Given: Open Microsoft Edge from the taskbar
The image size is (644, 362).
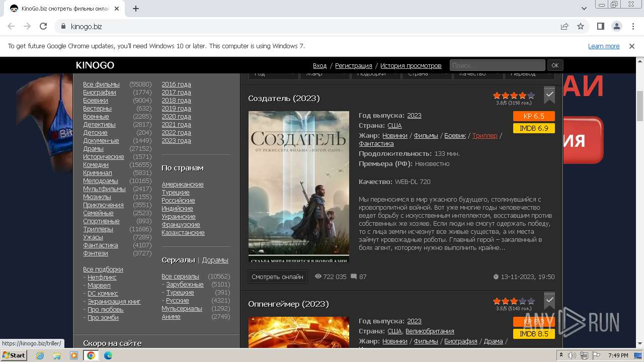Looking at the screenshot, I should pyautogui.click(x=108, y=355).
